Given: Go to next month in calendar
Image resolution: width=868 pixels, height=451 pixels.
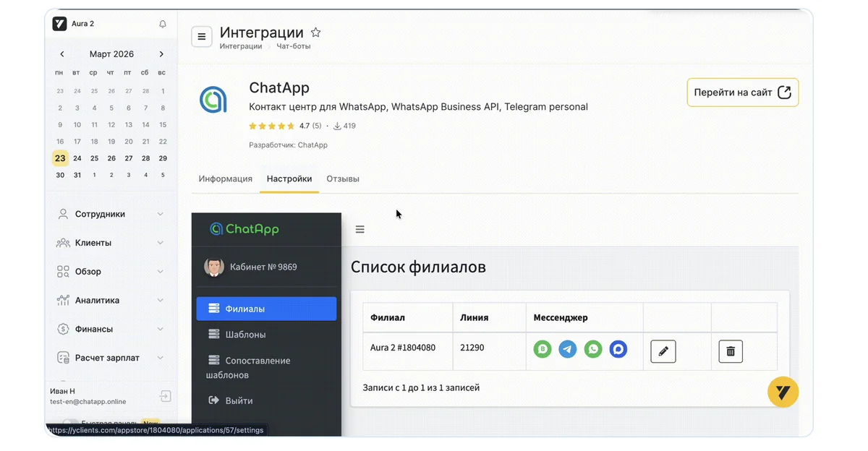Looking at the screenshot, I should pyautogui.click(x=161, y=54).
